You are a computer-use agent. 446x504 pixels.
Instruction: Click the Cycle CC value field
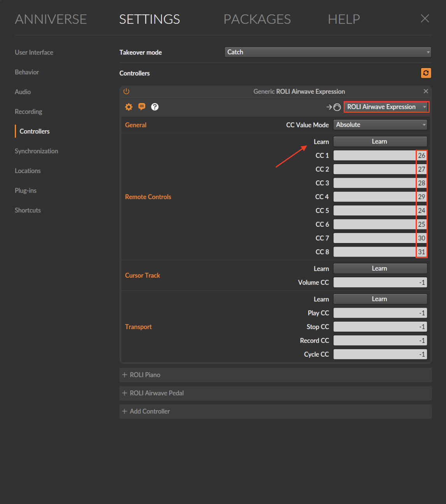(380, 354)
